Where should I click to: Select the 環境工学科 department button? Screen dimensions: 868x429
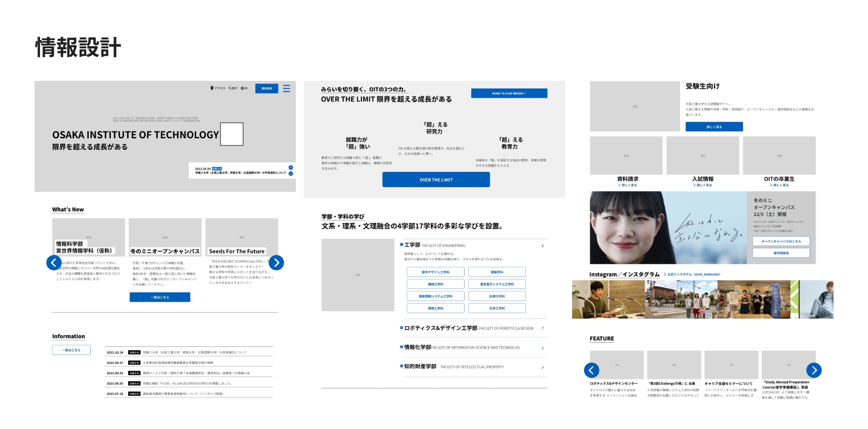point(435,308)
